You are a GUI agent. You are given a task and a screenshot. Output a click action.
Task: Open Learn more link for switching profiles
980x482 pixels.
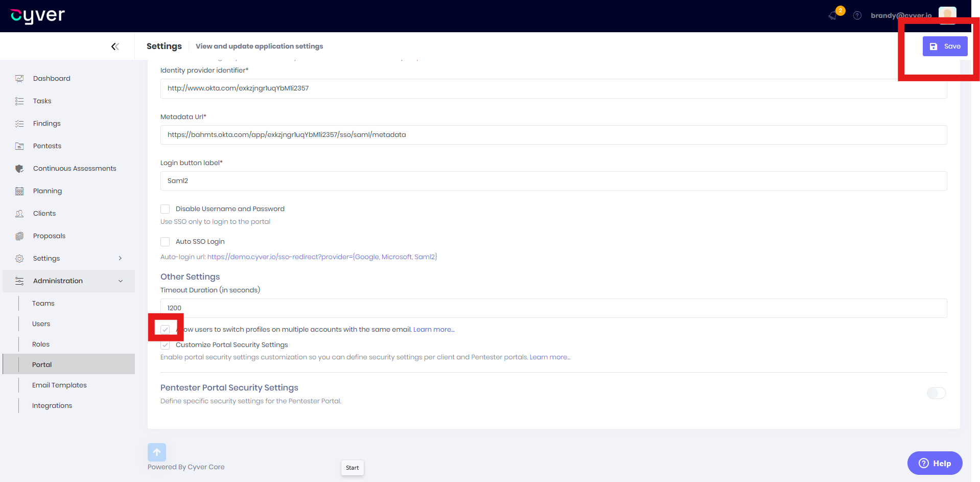(x=434, y=330)
